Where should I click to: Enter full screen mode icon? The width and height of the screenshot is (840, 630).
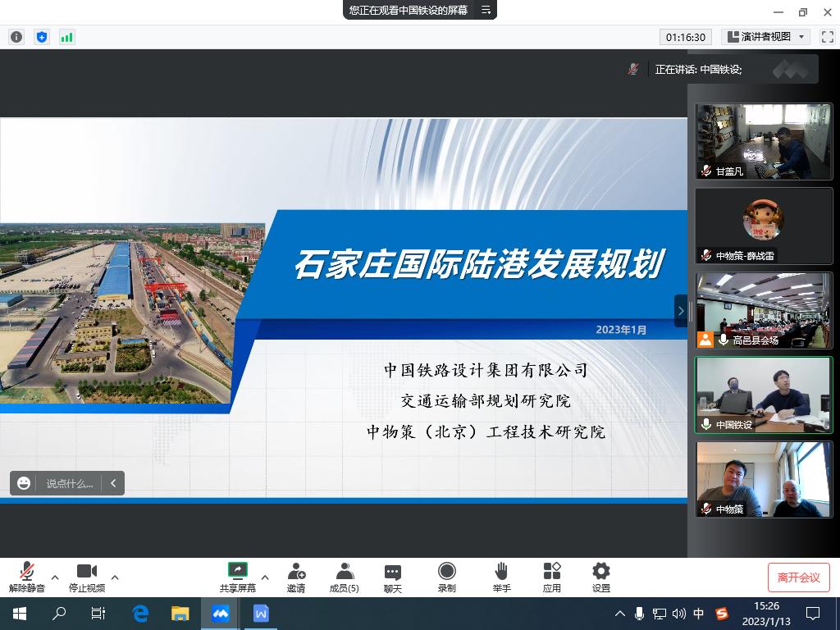click(827, 37)
